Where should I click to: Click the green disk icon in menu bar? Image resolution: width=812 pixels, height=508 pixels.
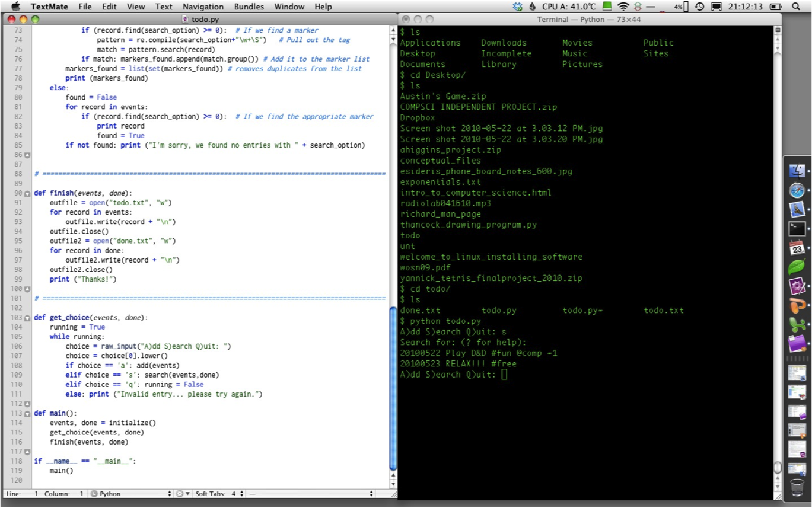pyautogui.click(x=607, y=7)
